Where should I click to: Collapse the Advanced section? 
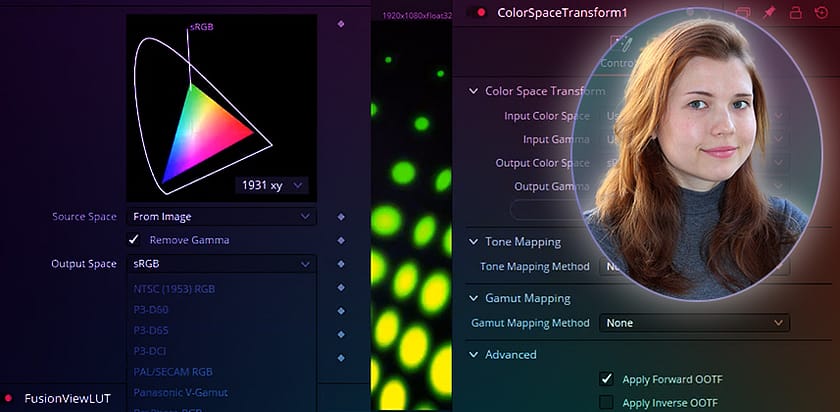click(x=473, y=354)
